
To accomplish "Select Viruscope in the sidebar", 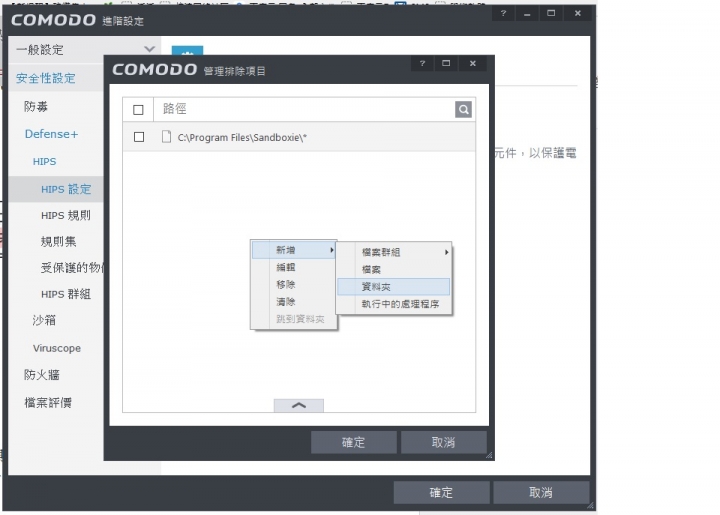I will pos(57,348).
